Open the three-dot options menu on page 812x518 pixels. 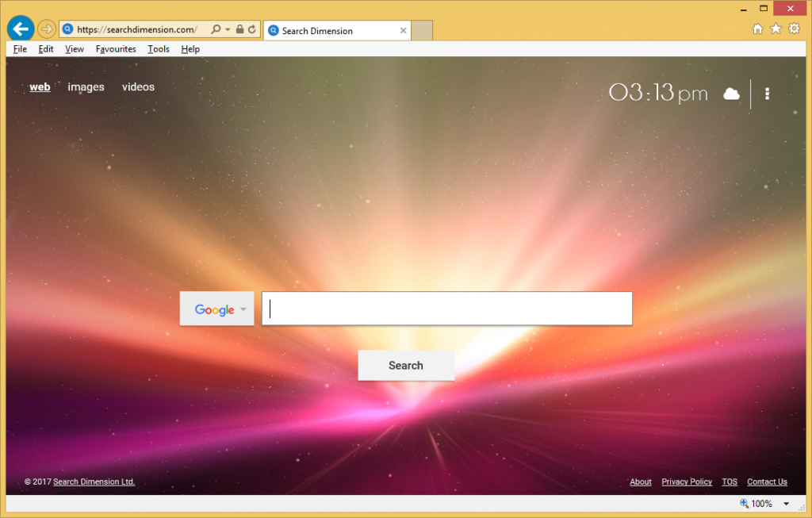tap(767, 94)
